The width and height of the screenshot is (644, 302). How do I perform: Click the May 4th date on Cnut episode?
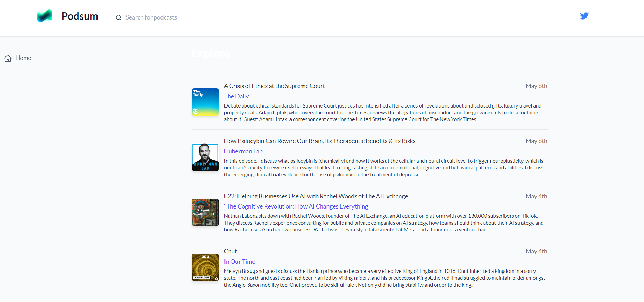pos(536,251)
